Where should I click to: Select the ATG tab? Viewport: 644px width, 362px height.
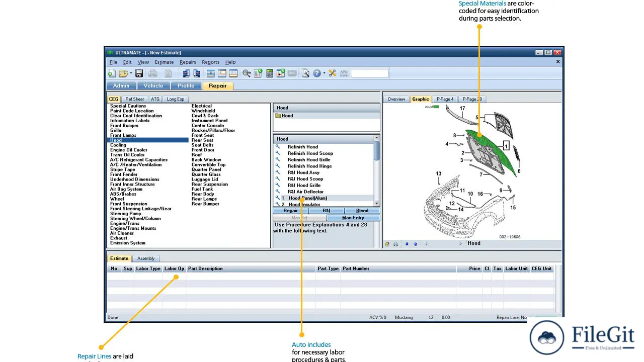(155, 99)
